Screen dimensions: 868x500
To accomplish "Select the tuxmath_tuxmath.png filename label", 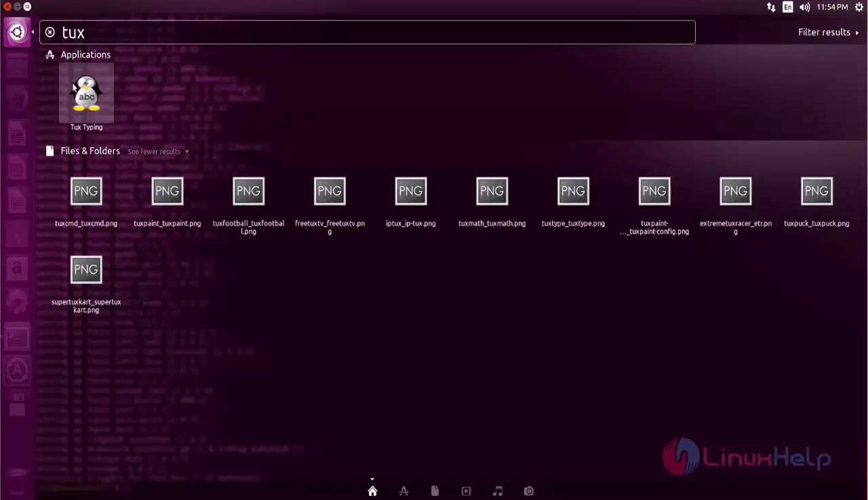I will pyautogui.click(x=492, y=224).
